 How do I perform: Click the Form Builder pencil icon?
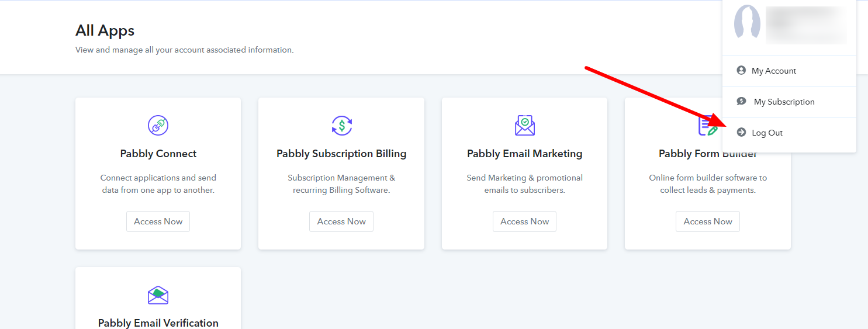point(708,126)
